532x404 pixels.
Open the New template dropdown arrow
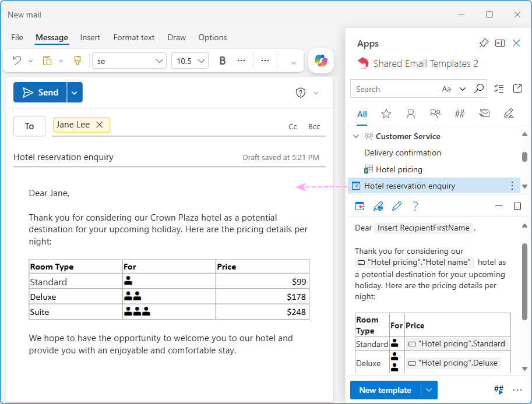click(429, 390)
